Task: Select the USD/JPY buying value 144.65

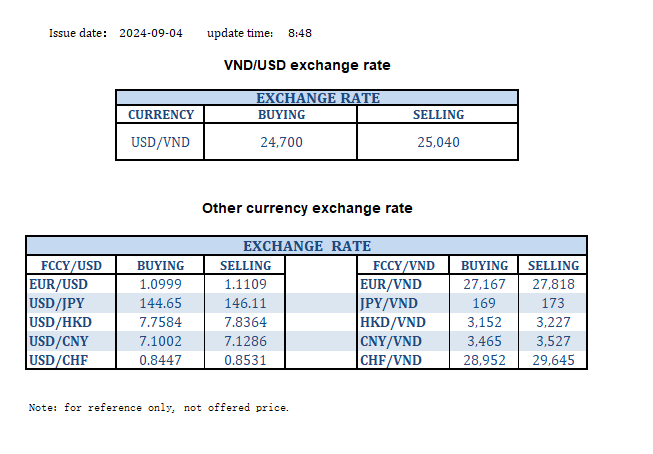Action: coord(160,304)
